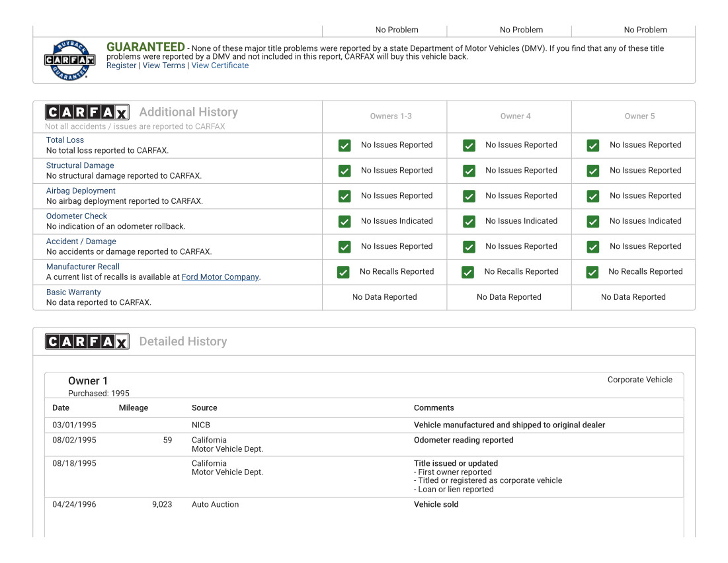Open the Accident / Damage definition link
This screenshot has height=563, width=728.
[81, 241]
